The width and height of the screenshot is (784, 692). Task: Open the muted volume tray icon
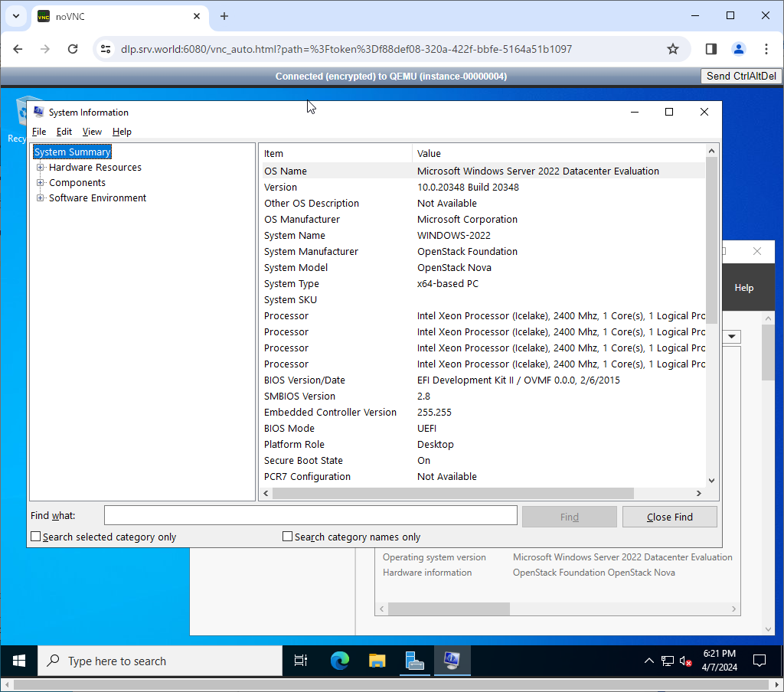tap(685, 661)
